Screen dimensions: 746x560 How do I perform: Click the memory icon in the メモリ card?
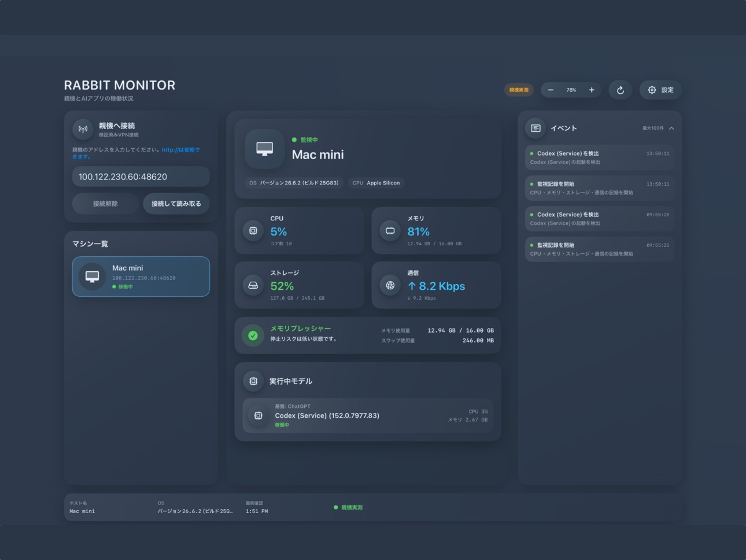point(390,231)
